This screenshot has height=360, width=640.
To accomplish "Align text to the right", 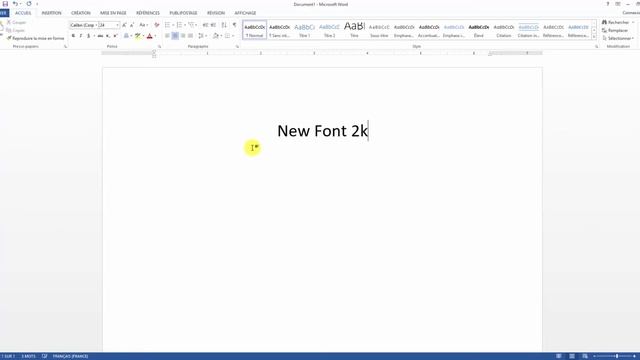I will click(183, 36).
